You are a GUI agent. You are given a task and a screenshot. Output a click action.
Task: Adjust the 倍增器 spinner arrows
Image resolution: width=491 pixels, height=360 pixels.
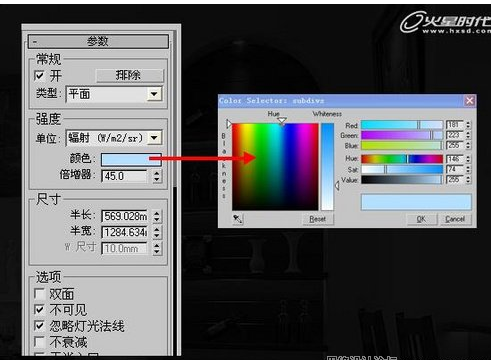pyautogui.click(x=157, y=176)
